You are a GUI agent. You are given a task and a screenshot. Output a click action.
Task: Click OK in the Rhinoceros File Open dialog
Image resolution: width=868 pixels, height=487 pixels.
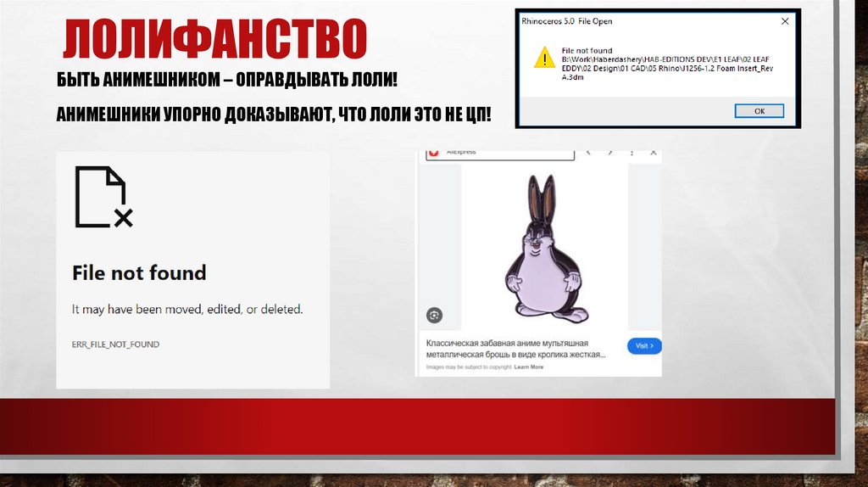pos(759,111)
